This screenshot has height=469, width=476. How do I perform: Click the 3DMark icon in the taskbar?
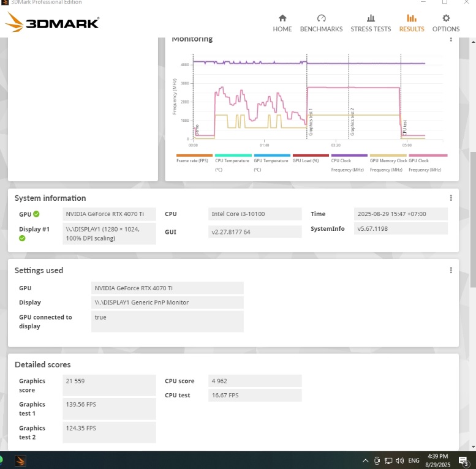coord(20,460)
